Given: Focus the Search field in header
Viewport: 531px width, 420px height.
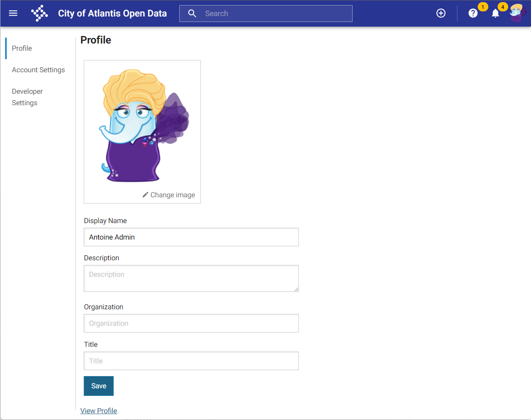Looking at the screenshot, I should point(266,14).
